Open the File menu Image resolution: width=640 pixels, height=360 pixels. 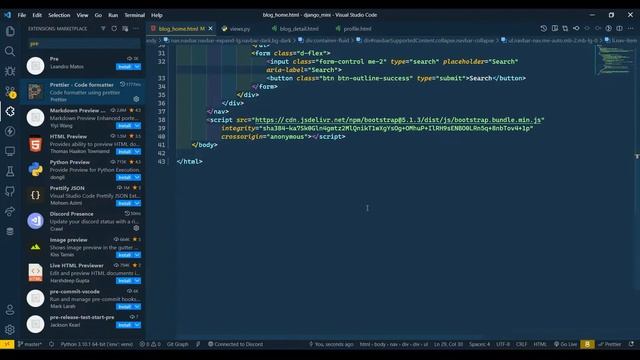[x=22, y=15]
